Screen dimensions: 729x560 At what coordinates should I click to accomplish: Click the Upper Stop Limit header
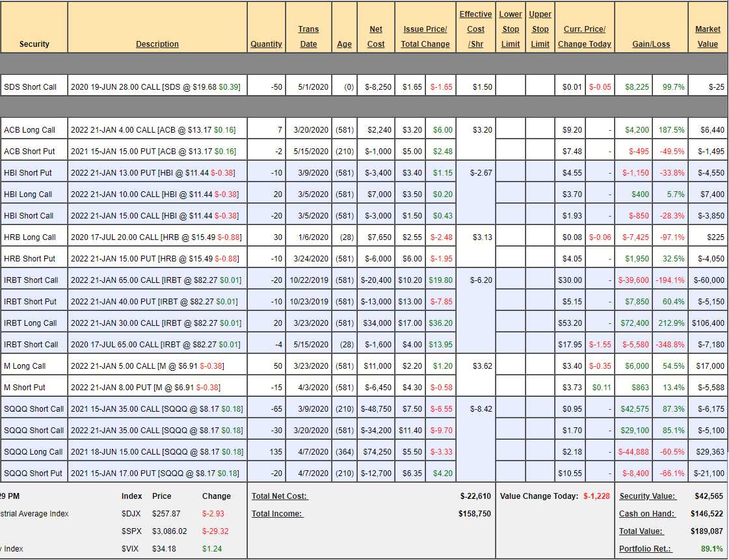(x=540, y=29)
